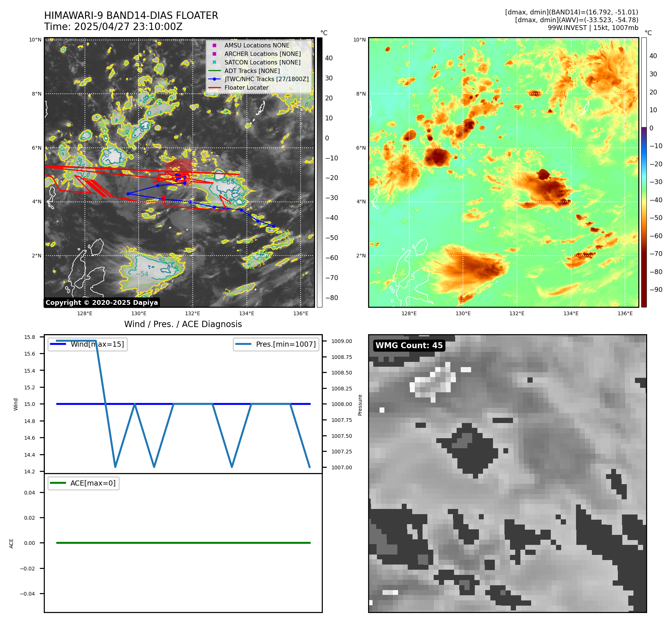Open the AWV water vapor image panel
Screen dimensions: 672x626
(x=504, y=172)
